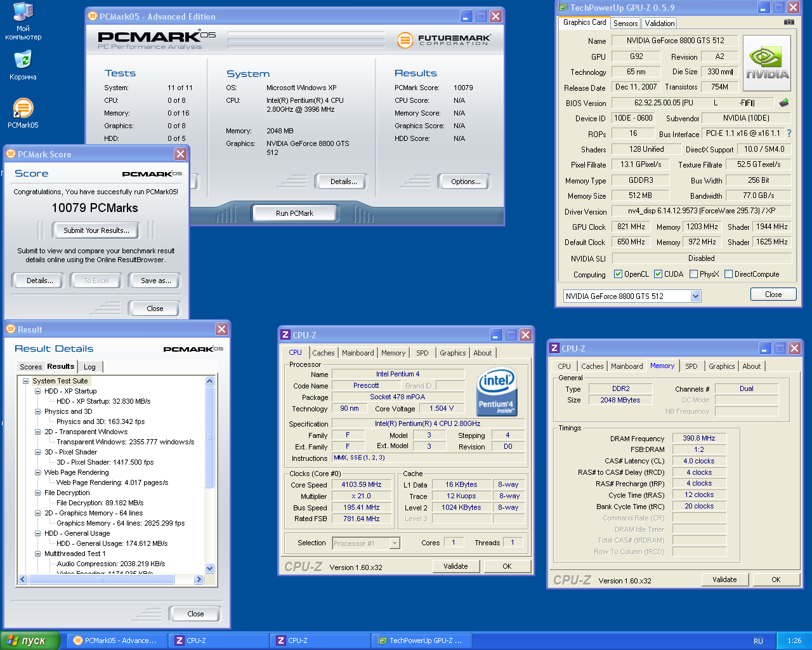Open the PCMark05 desktop shortcut icon
Screen dimensions: 812x650
point(23,108)
